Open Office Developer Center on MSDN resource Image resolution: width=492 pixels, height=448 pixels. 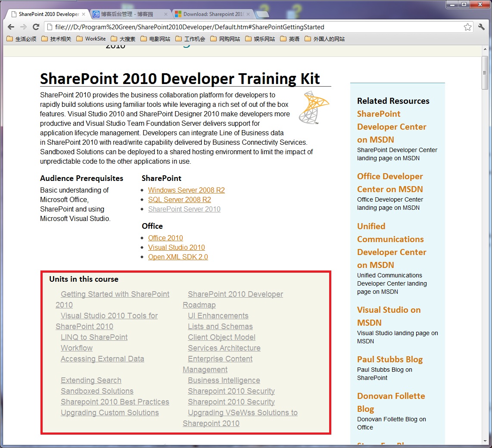[390, 183]
